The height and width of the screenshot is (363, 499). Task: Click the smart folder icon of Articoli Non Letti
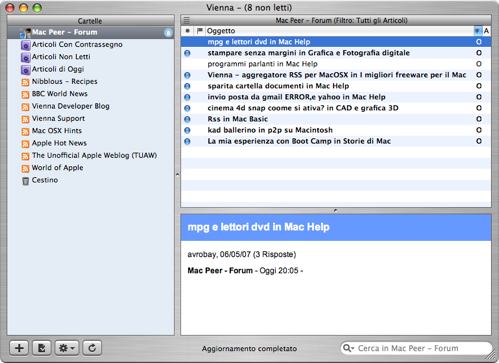click(25, 57)
